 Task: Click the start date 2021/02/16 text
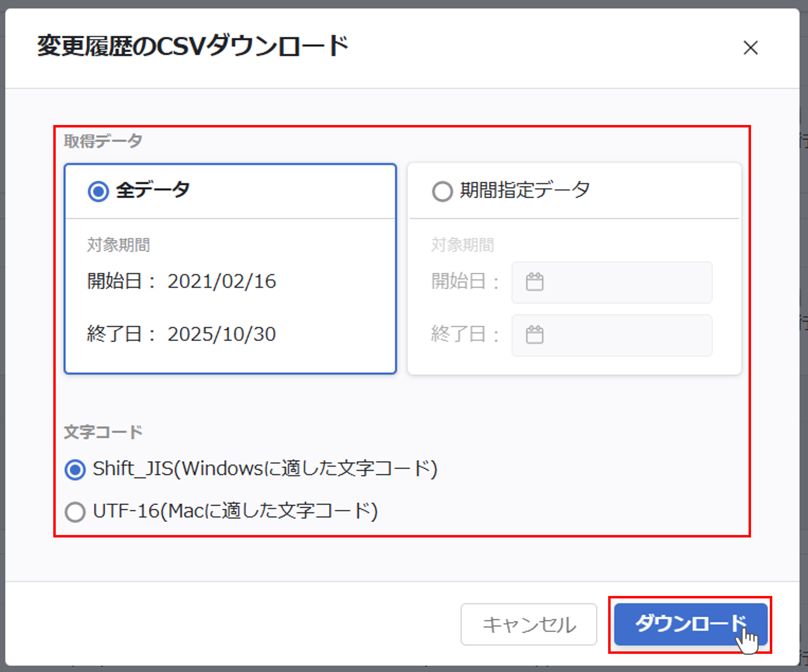click(222, 281)
